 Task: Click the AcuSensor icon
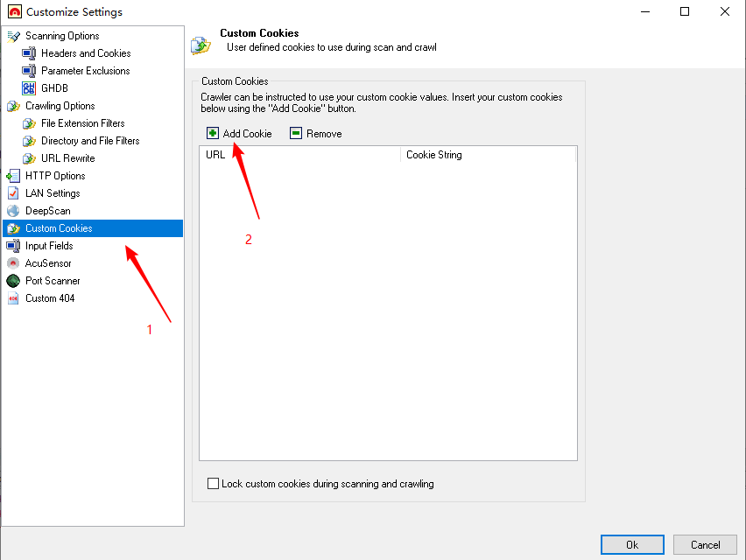(x=13, y=263)
